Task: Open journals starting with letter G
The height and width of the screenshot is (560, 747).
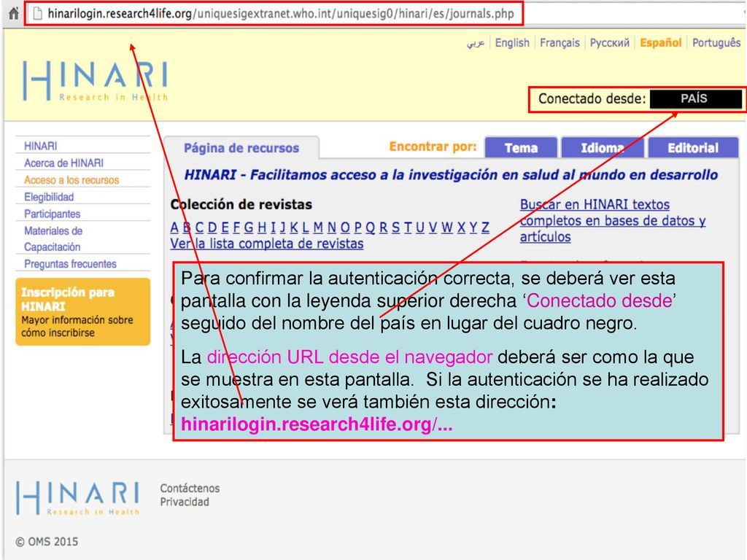Action: pos(249,227)
